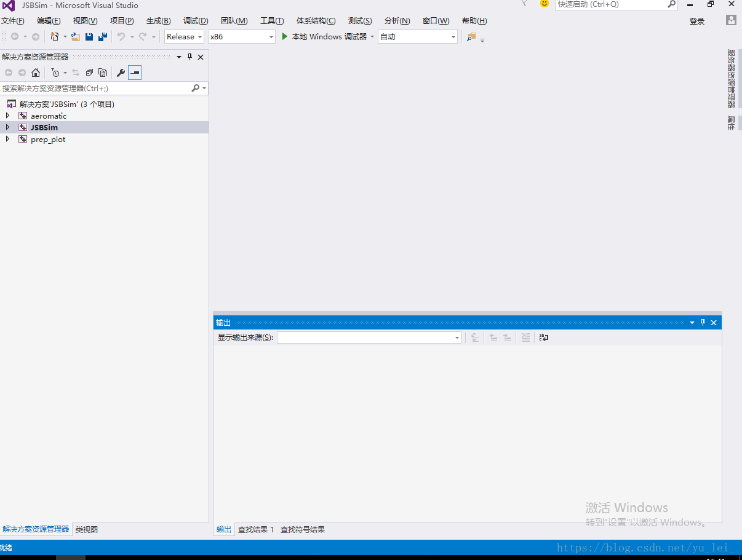The height and width of the screenshot is (560, 742).
Task: Expand the JSBSim project node
Action: coord(7,127)
